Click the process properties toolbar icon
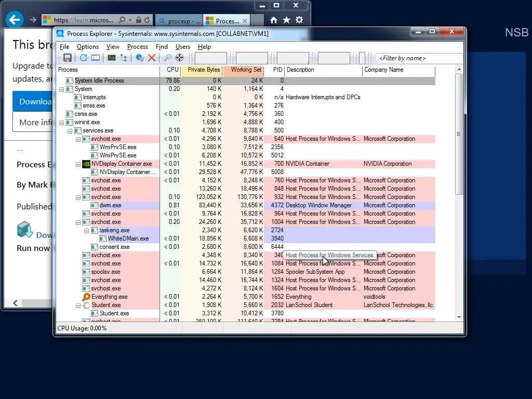532x399 pixels. (x=139, y=58)
